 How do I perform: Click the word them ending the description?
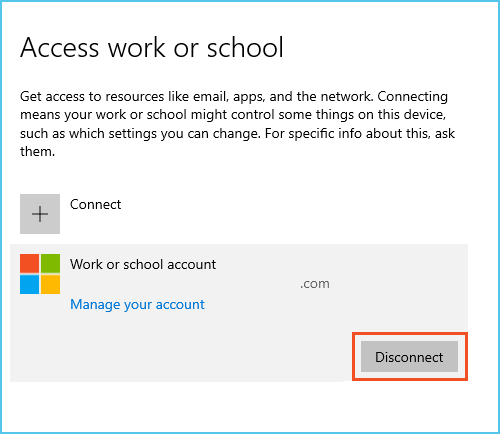[x=36, y=152]
